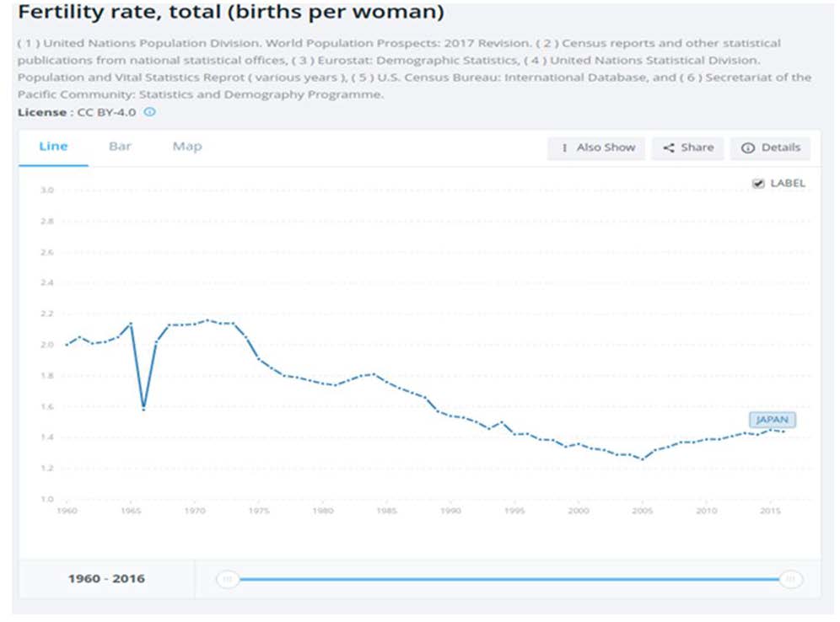
Task: Grab the left handle of the year range slider
Action: 227,579
